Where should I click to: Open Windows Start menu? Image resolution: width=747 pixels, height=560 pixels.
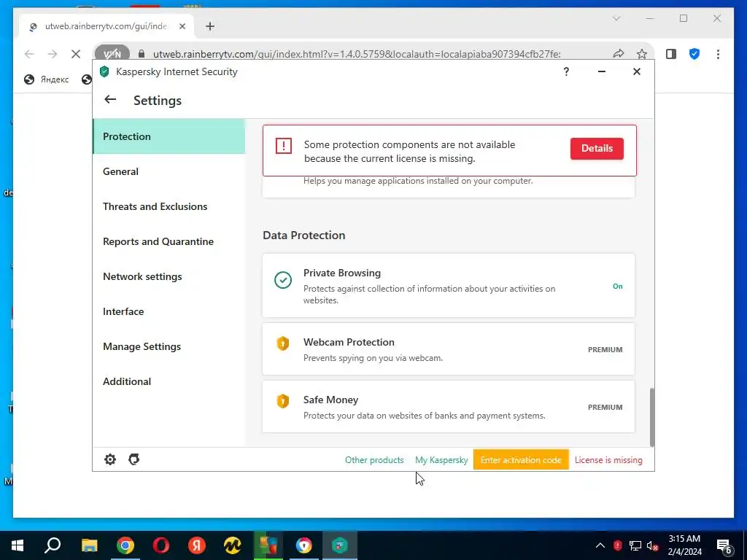coord(18,545)
